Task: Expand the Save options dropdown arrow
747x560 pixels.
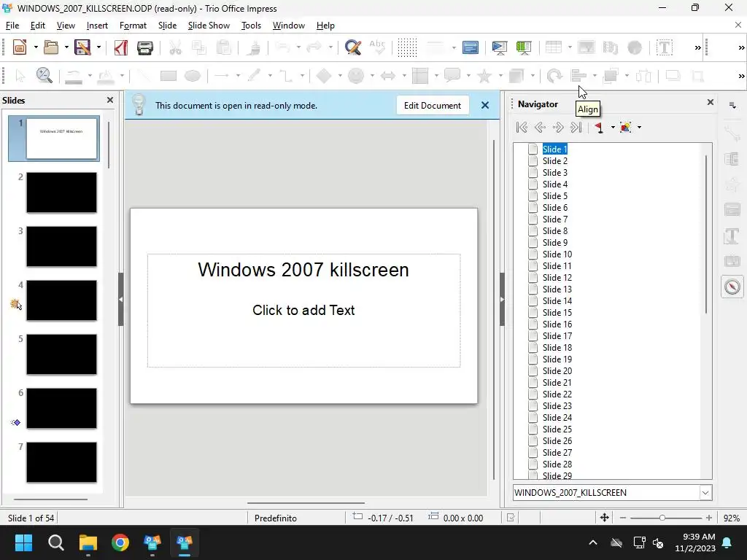Action: [x=98, y=47]
